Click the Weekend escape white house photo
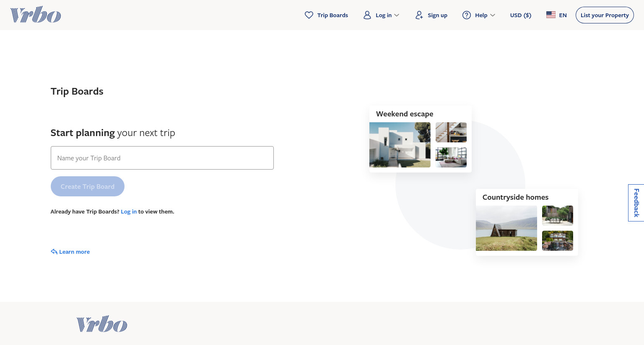Screen dimensions: 644x345 pyautogui.click(x=400, y=145)
